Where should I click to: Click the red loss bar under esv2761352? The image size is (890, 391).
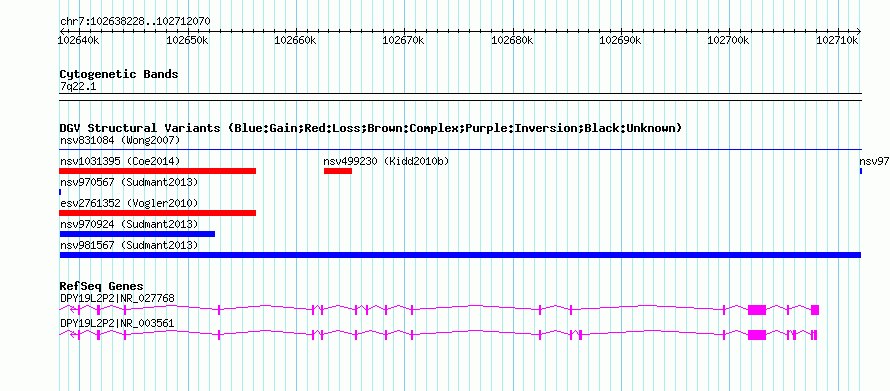coord(158,213)
